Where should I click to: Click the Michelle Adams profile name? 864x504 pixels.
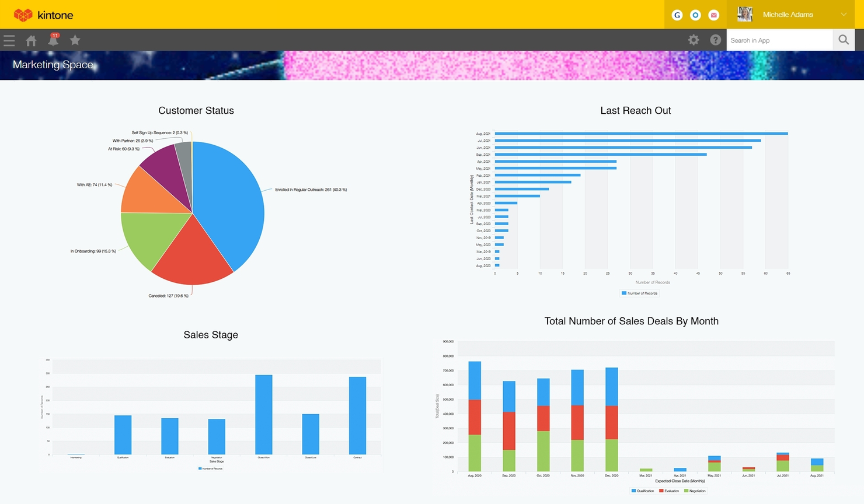coord(789,14)
